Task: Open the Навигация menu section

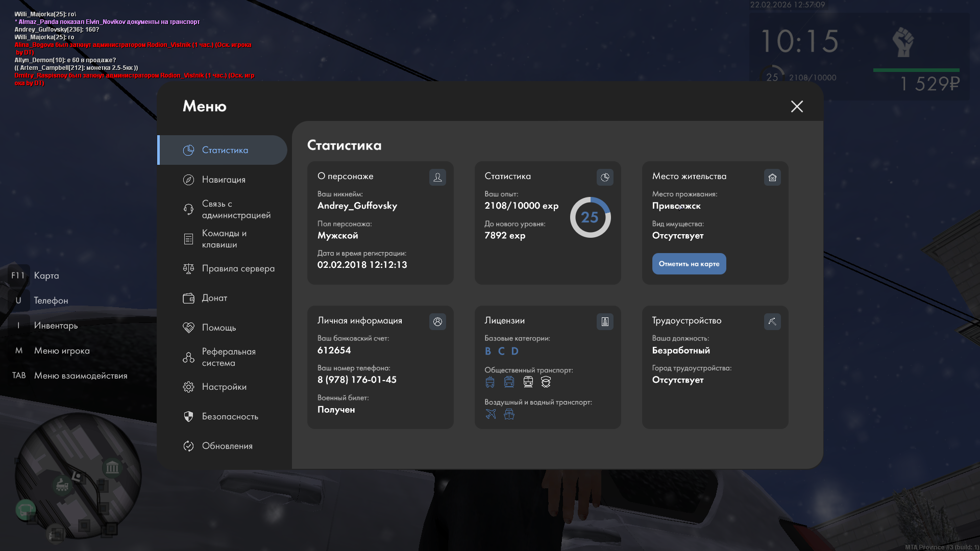Action: [223, 180]
